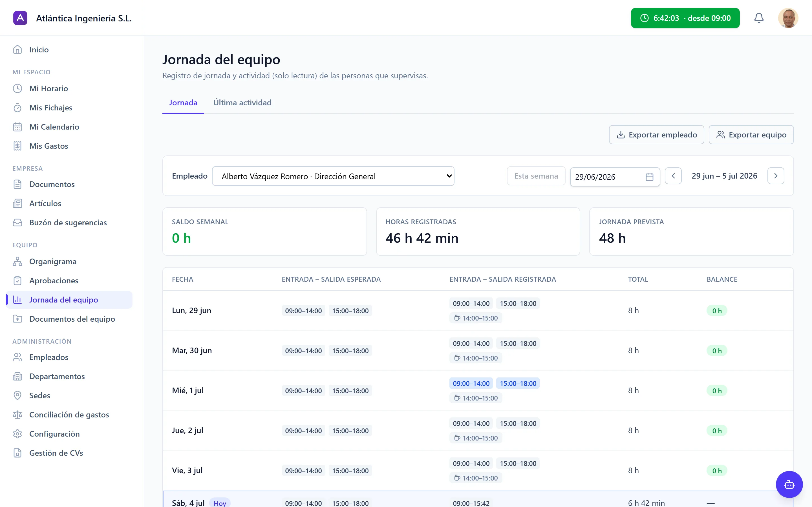The width and height of the screenshot is (812, 507).
Task: Select the Jornada tab
Action: pos(183,103)
